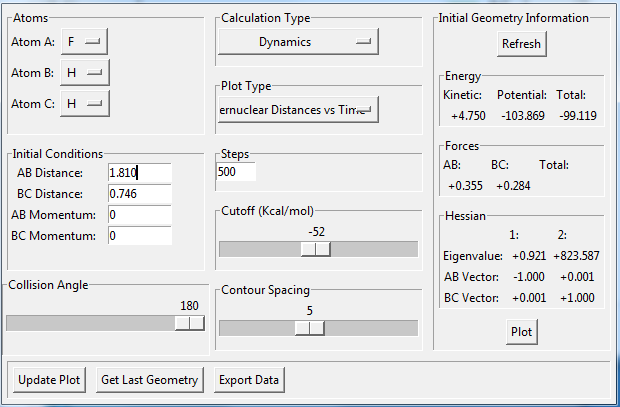Screen dimensions: 620x407
Task: Open the Atom B dropdown
Action: point(84,72)
